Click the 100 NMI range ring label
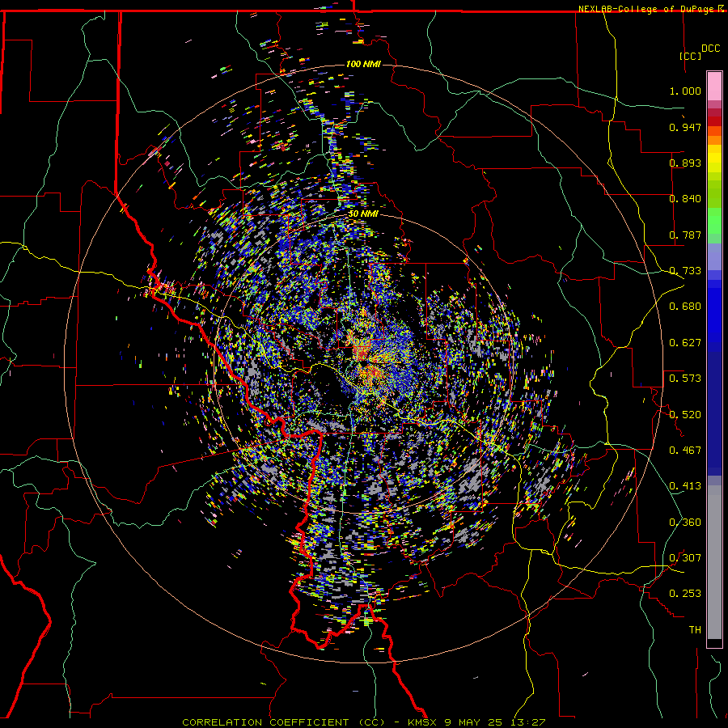 (363, 64)
